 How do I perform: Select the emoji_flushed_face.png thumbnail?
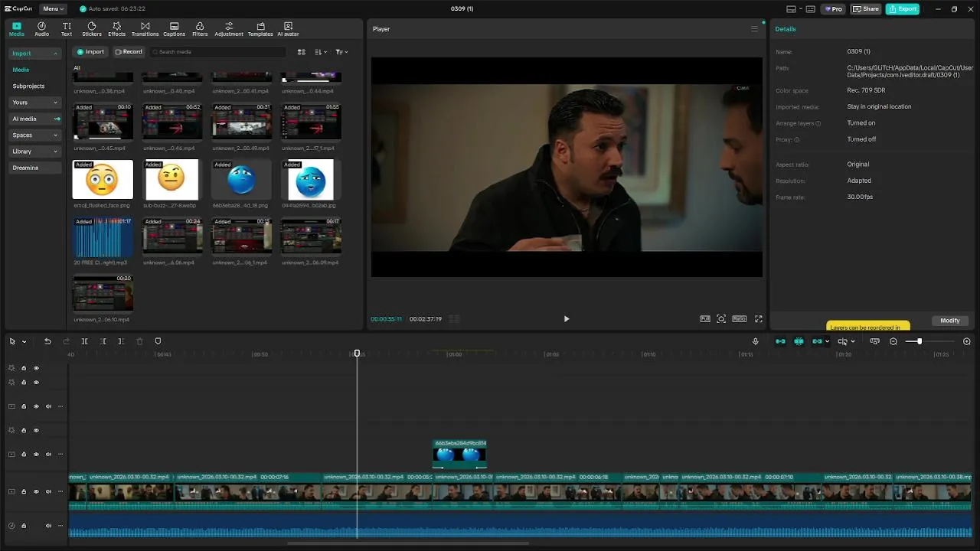point(103,180)
